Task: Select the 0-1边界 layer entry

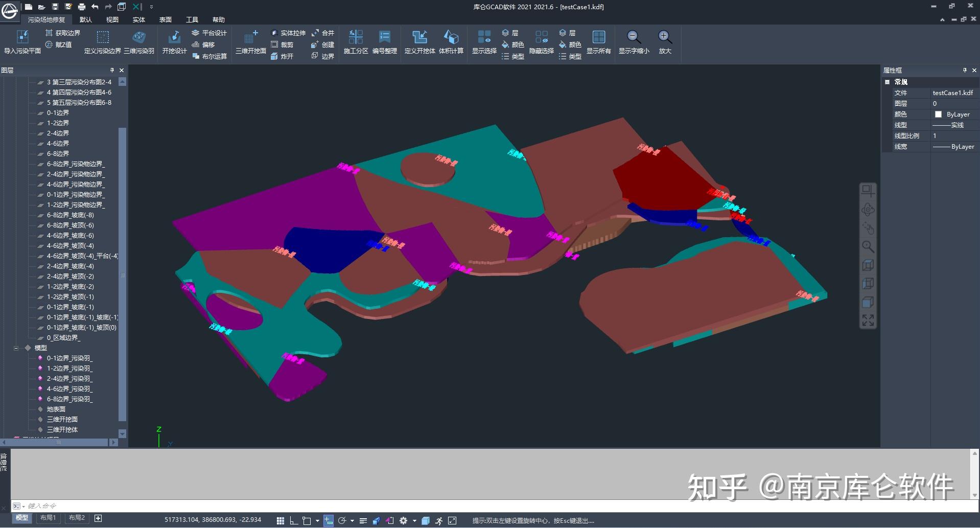Action: [x=57, y=112]
